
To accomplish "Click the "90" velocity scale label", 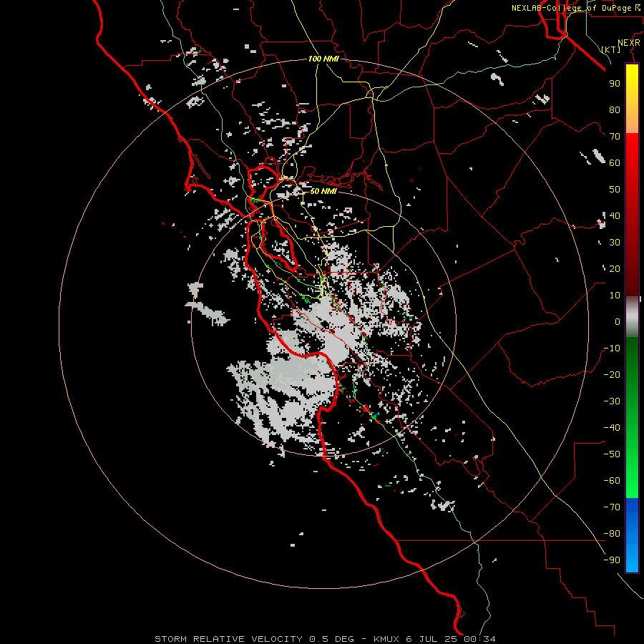I will pos(615,84).
